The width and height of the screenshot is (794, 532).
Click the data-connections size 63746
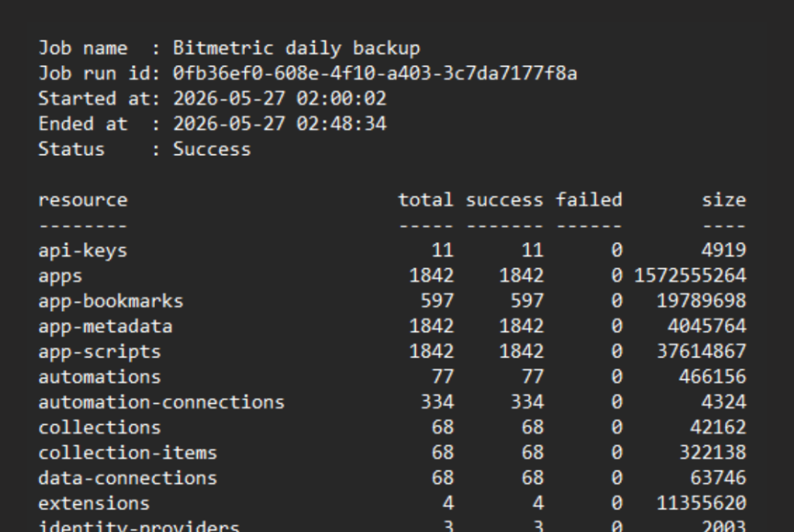click(x=718, y=478)
